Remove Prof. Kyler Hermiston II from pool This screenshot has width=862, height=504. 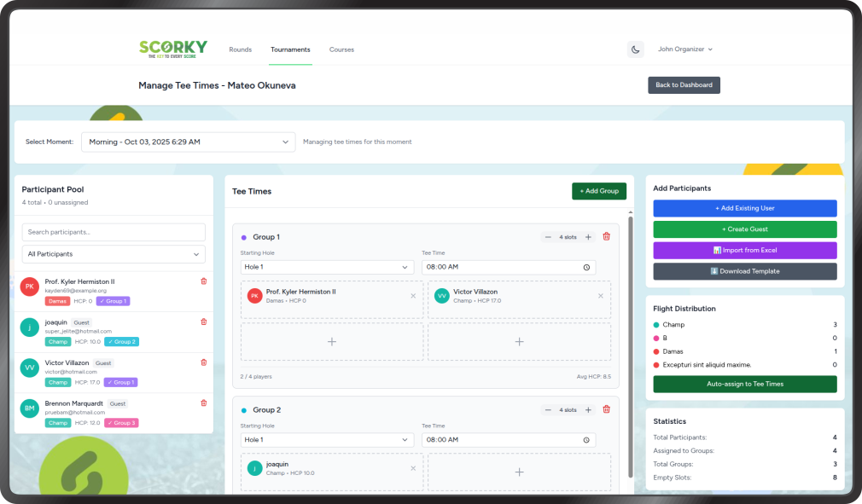203,281
